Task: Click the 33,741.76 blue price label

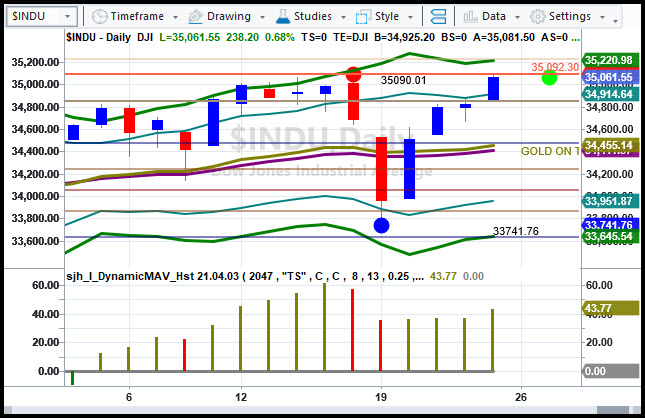Action: click(x=610, y=225)
